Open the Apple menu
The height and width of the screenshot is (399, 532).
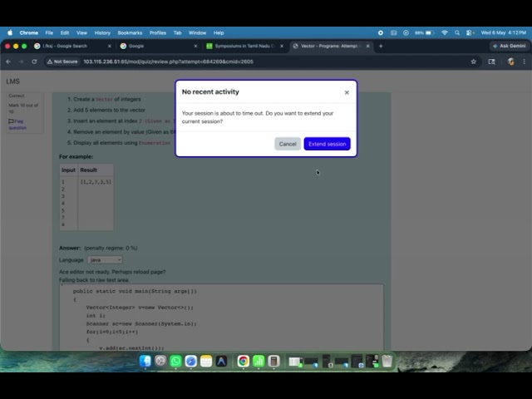pos(10,33)
